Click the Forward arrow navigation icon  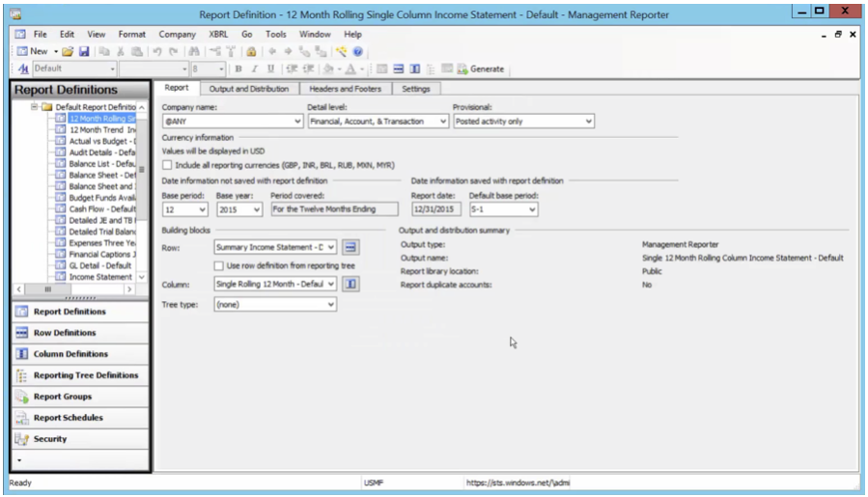[288, 51]
